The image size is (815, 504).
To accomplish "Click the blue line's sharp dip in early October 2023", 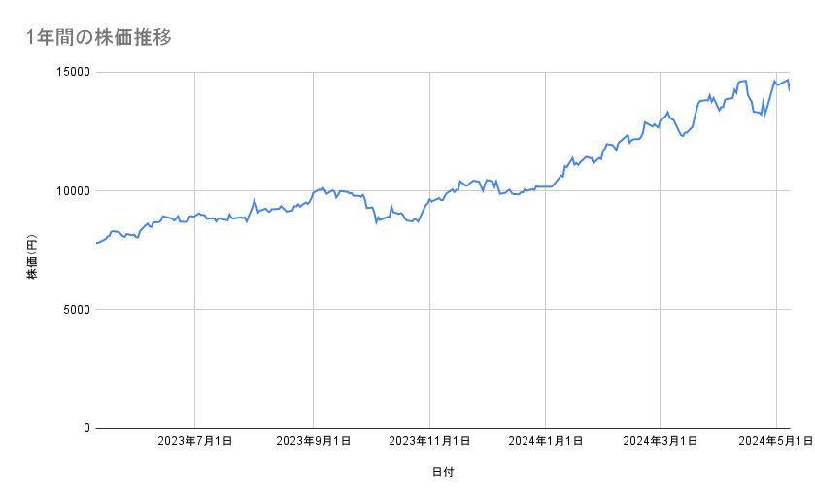I will [x=376, y=222].
